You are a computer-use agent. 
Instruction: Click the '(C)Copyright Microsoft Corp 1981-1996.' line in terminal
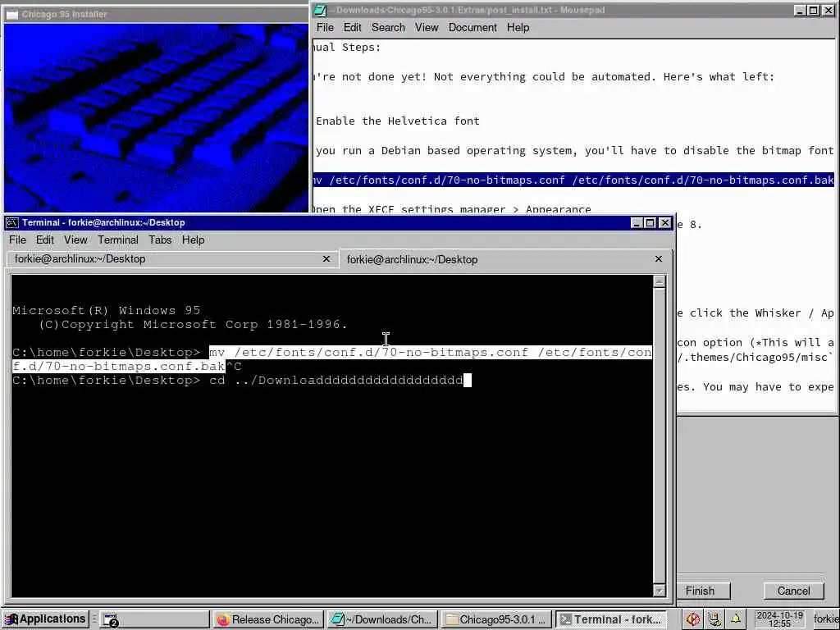coord(193,325)
